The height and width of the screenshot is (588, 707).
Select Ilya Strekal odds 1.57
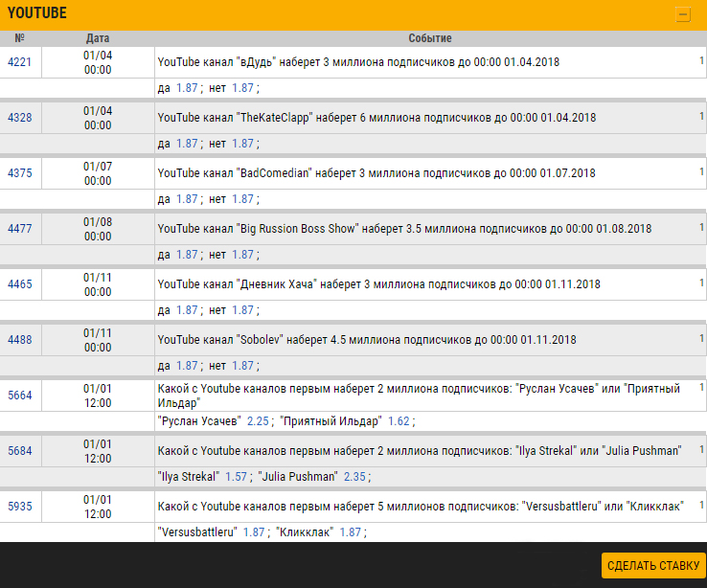coord(236,477)
